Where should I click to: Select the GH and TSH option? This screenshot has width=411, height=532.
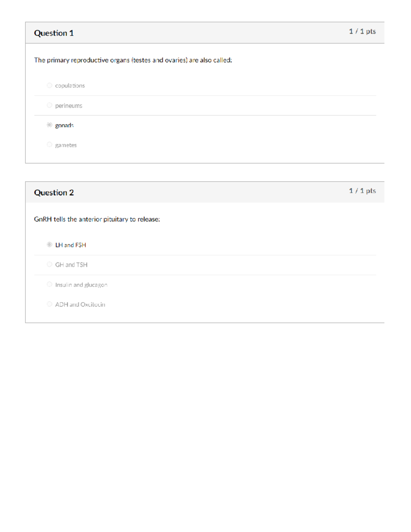(49, 264)
